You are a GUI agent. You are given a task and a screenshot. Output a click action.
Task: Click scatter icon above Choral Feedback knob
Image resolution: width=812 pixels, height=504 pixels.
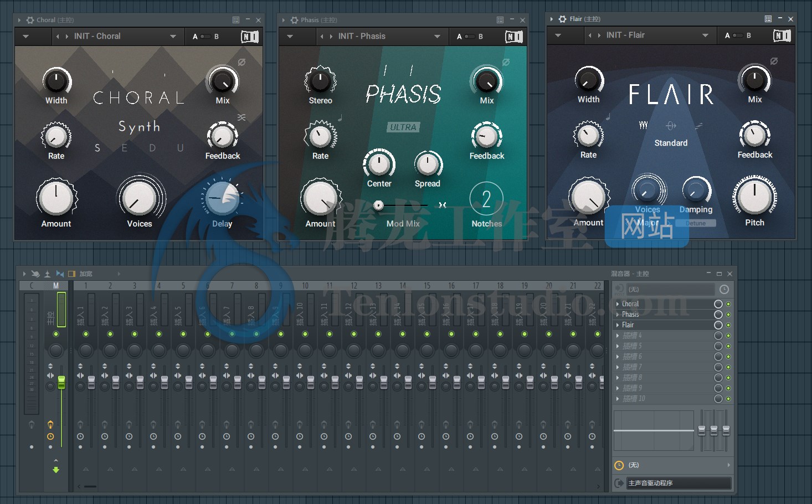241,117
